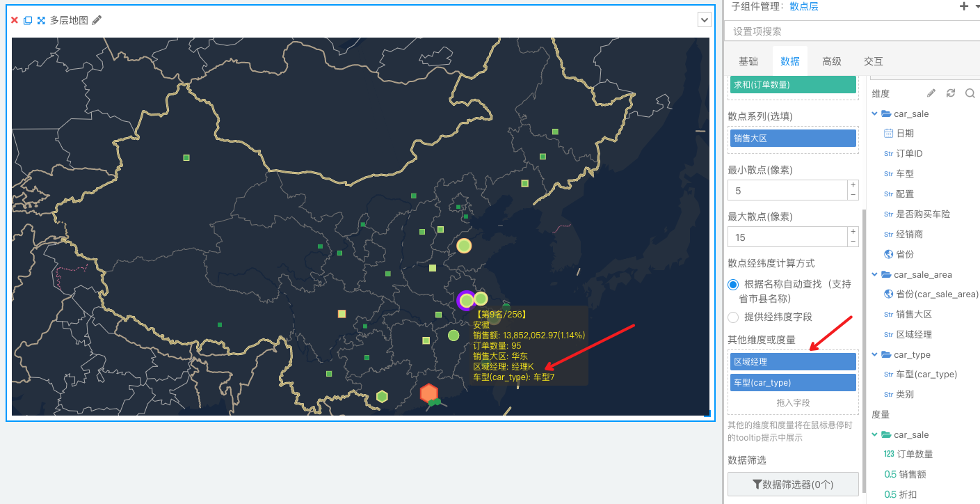Select the 区域经理 dimension field

point(914,334)
